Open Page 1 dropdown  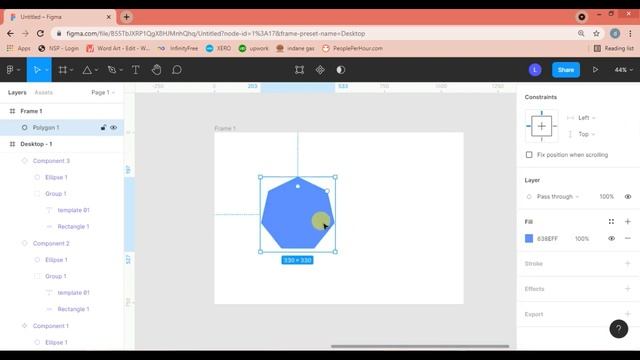(x=103, y=93)
